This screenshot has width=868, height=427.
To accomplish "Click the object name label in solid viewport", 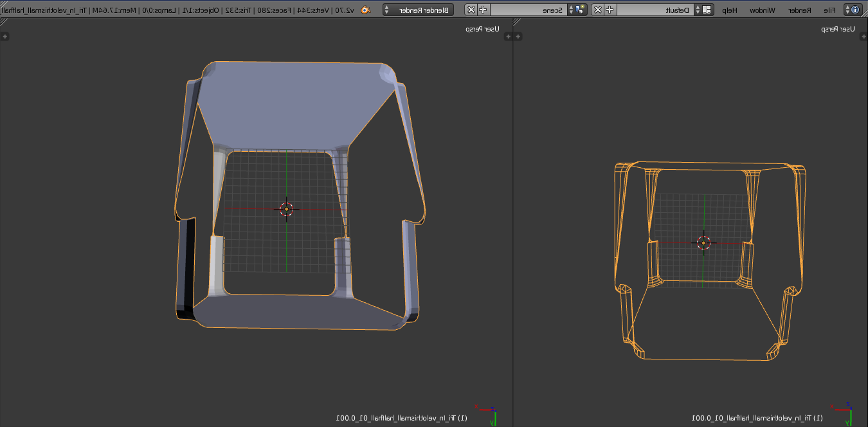I will [x=401, y=418].
